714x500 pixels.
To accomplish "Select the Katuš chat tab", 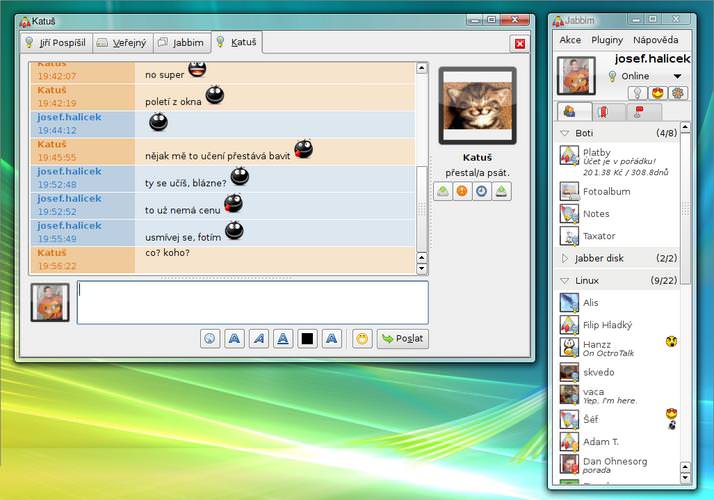I will tap(237, 42).
